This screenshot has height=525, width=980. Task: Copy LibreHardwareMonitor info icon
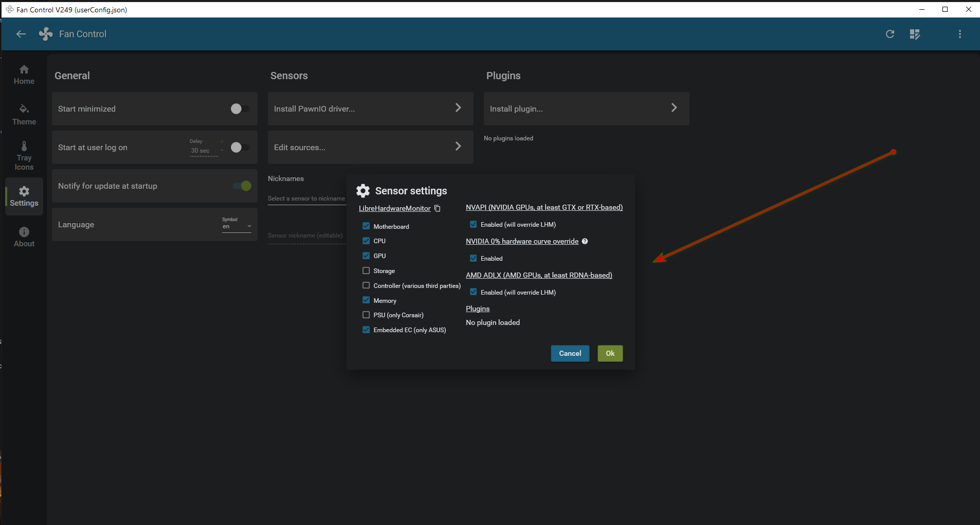[x=438, y=208]
